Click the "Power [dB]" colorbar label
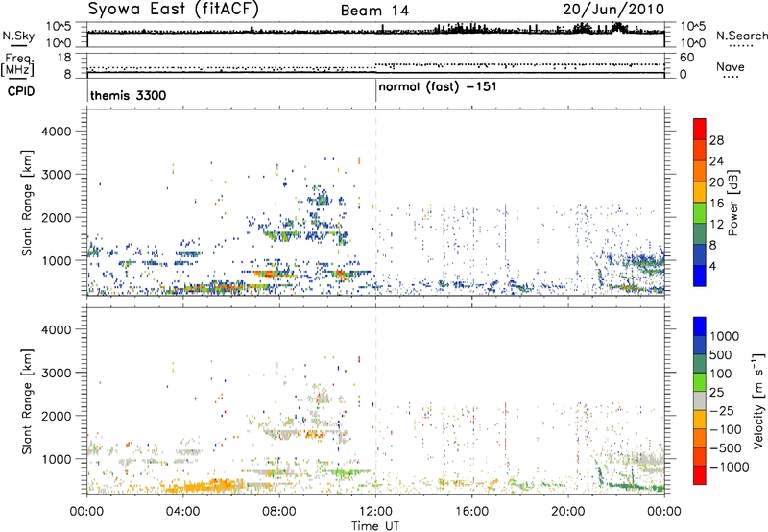 (732, 203)
